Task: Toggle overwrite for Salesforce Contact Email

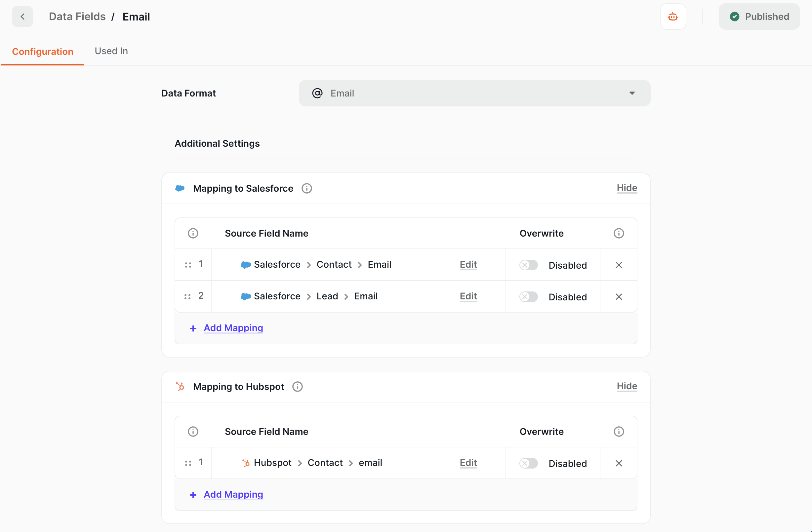Action: tap(528, 265)
